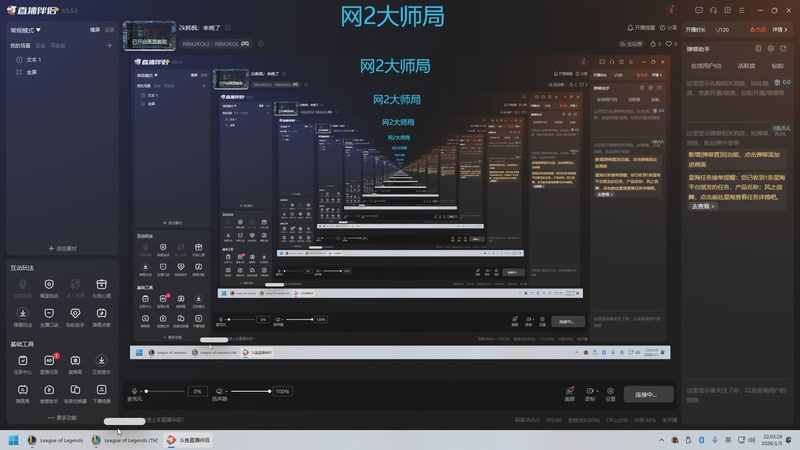
Task: Open the AD task icon with red badge
Action: click(x=49, y=360)
